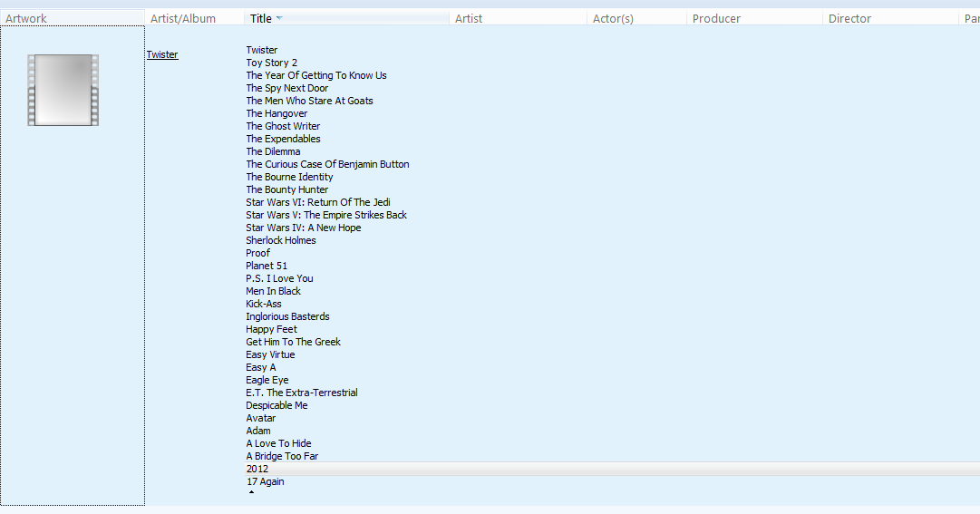Select the Avatar movie entry
This screenshot has height=514, width=980.
261,419
